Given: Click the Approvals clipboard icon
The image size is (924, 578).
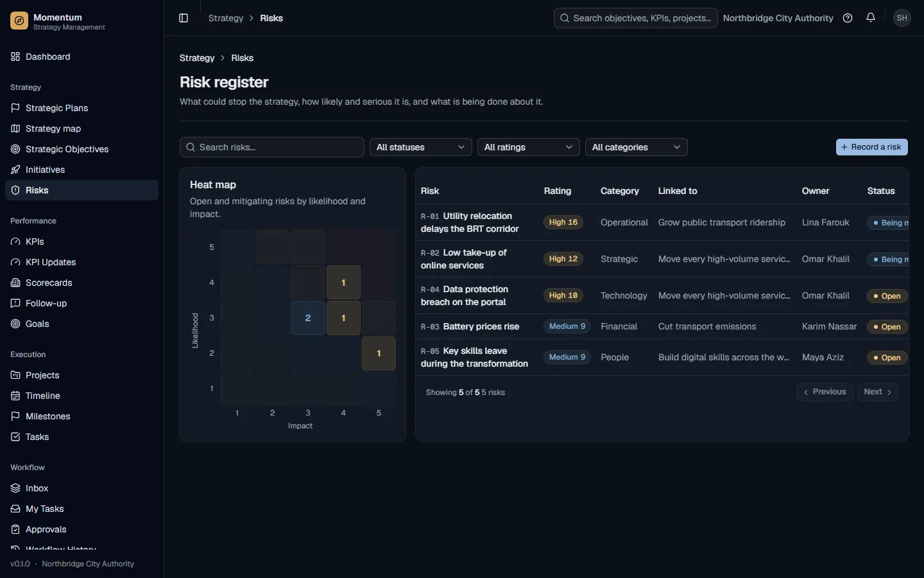Looking at the screenshot, I should click(15, 529).
